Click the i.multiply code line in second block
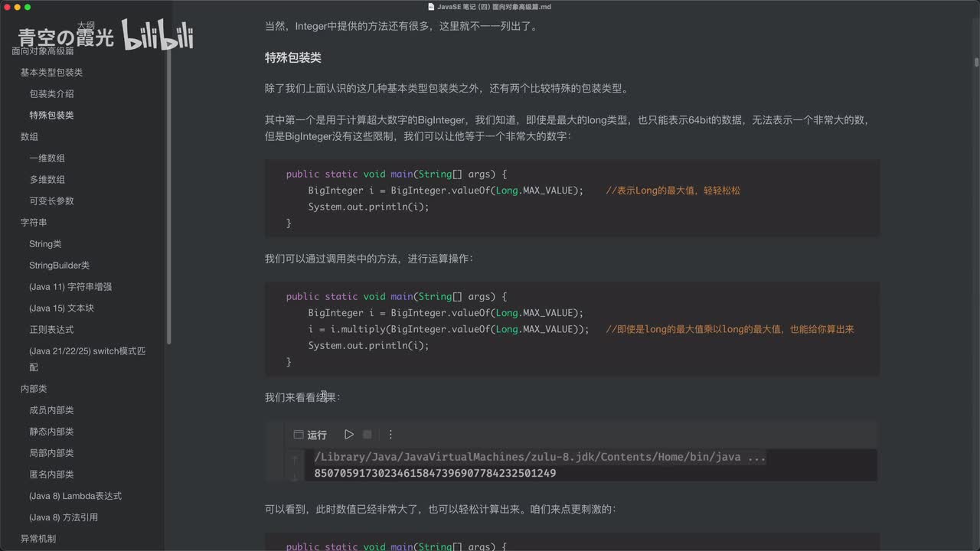Image resolution: width=980 pixels, height=551 pixels. tap(449, 329)
